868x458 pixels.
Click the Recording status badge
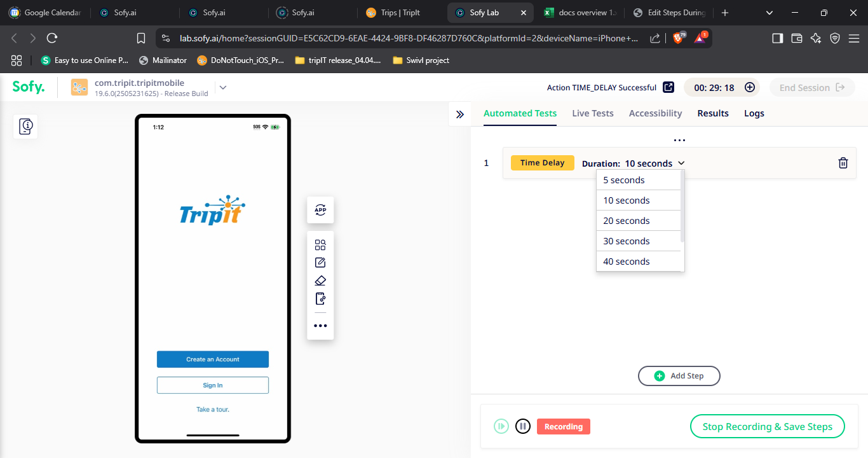pyautogui.click(x=564, y=426)
